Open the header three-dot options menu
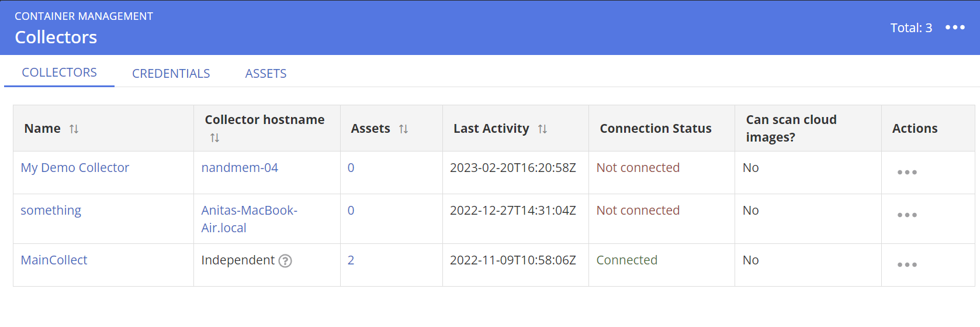Image resolution: width=980 pixels, height=327 pixels. (955, 27)
